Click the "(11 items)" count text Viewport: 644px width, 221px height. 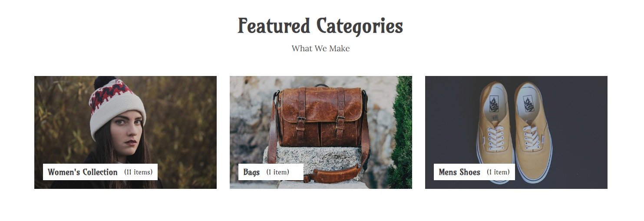pos(139,172)
